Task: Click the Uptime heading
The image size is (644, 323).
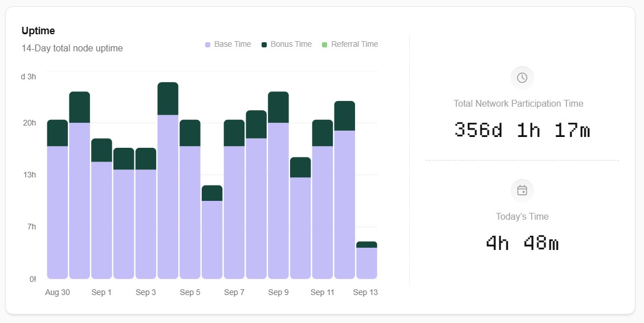Action: click(x=38, y=31)
